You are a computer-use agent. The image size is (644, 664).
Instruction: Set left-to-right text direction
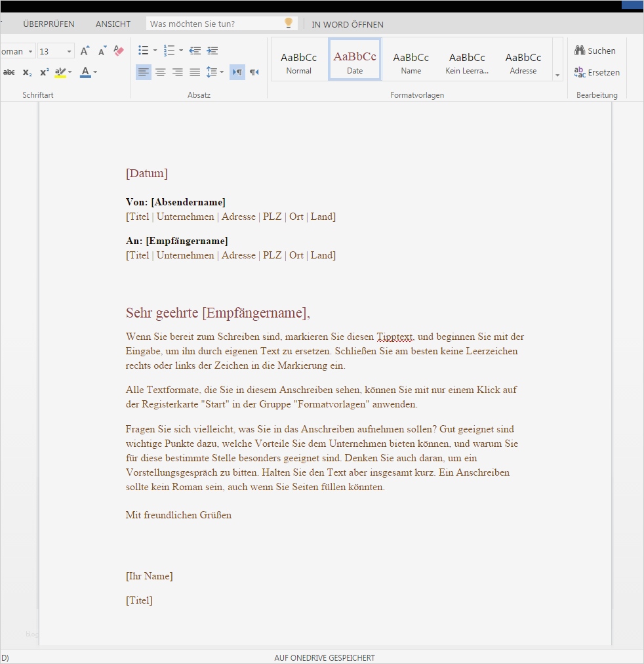pos(237,72)
